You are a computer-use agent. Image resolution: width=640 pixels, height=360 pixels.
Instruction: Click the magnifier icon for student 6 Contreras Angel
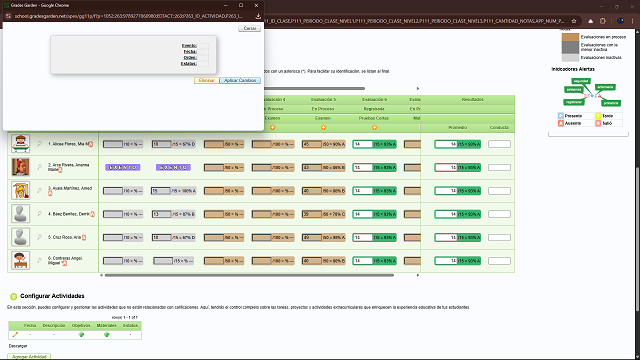click(39, 260)
